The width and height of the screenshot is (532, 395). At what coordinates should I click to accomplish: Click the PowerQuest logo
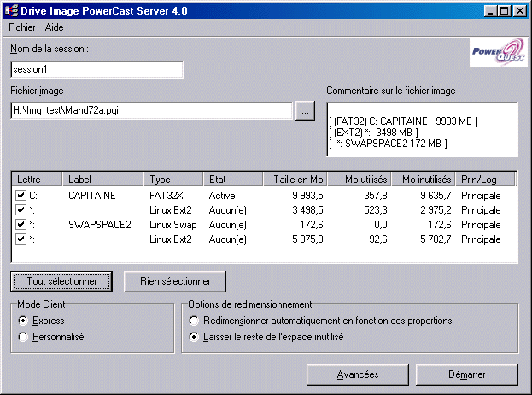click(498, 52)
